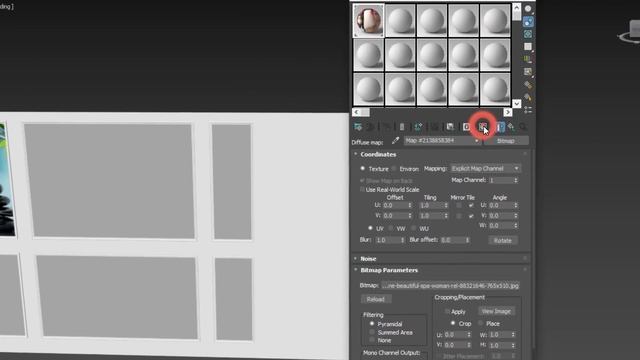Select the WU radio button
Image resolution: width=640 pixels, height=360 pixels.
point(414,228)
